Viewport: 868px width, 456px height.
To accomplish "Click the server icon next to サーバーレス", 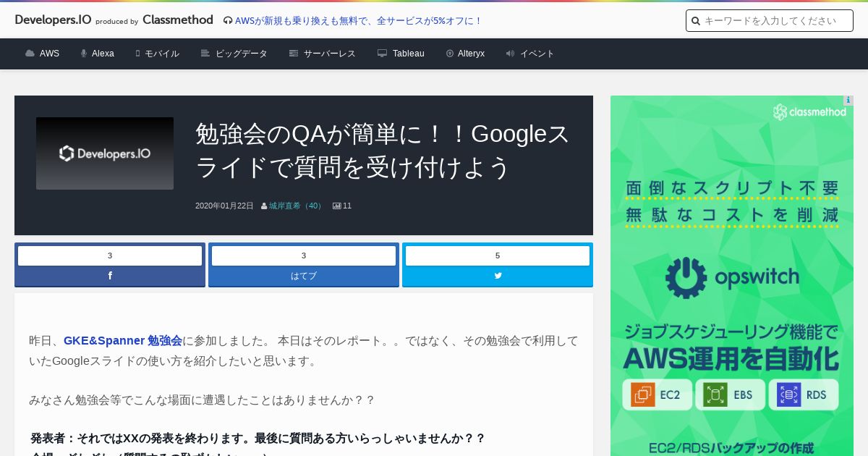I will [294, 54].
